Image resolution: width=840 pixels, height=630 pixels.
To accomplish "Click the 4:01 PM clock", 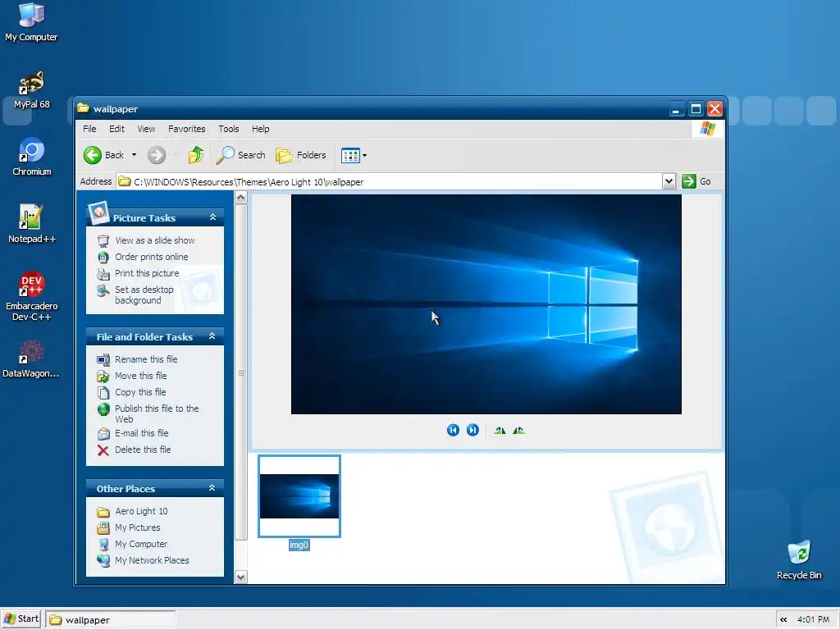I will [813, 620].
